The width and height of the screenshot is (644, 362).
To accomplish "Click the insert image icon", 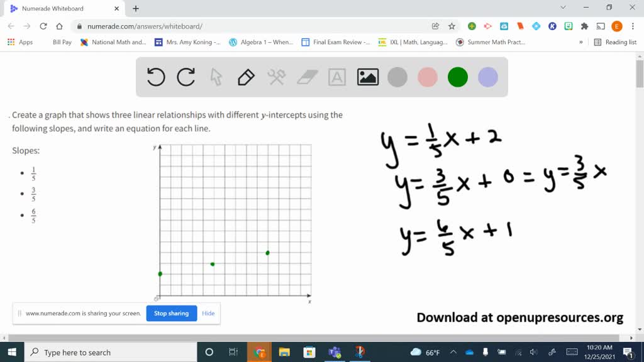I will click(x=367, y=77).
